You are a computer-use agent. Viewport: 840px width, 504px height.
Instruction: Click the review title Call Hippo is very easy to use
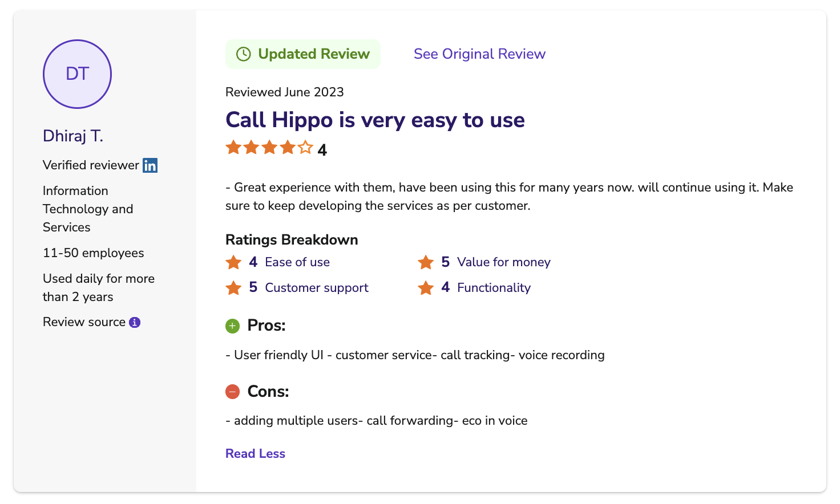pos(375,120)
